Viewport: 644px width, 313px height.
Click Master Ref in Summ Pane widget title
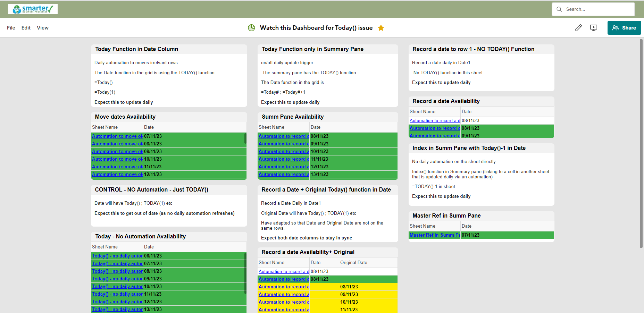point(446,216)
